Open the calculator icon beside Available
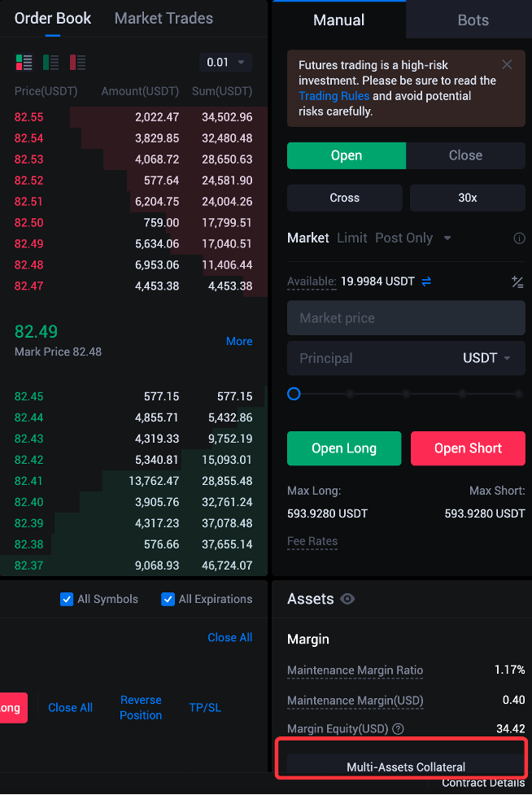 (x=517, y=282)
